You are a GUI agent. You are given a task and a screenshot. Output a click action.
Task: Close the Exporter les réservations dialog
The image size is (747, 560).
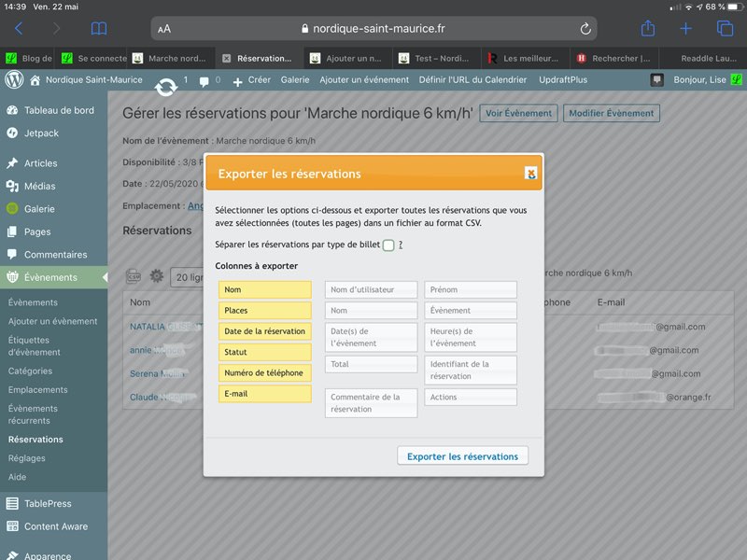tap(530, 173)
